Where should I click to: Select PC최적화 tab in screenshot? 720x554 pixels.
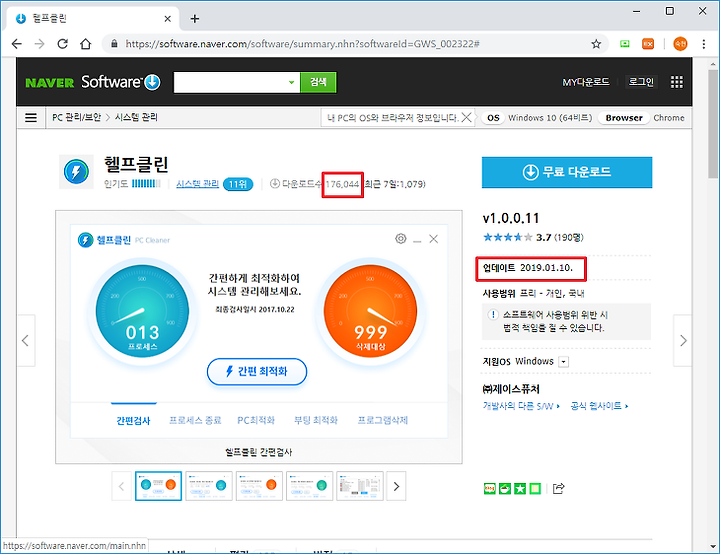pos(256,420)
